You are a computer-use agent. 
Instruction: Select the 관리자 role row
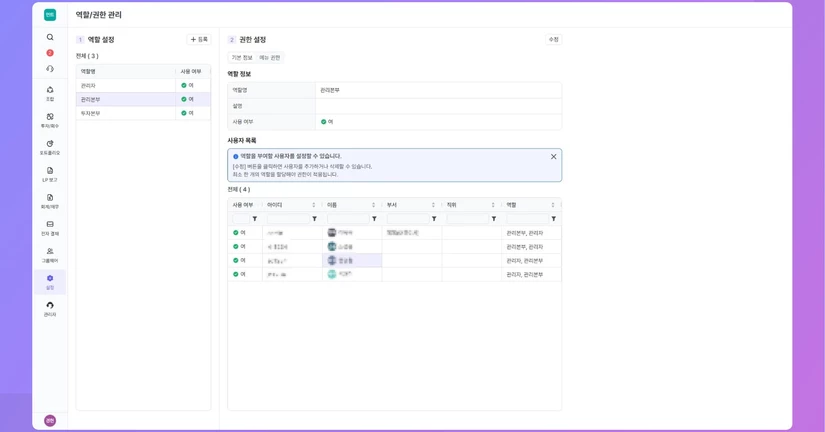(143, 85)
